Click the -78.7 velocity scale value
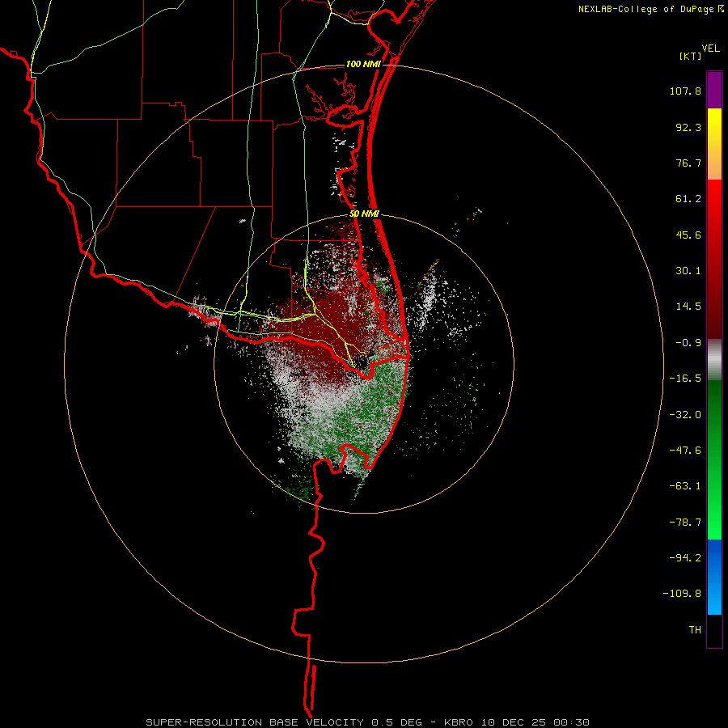The width and height of the screenshot is (728, 728). (x=685, y=523)
